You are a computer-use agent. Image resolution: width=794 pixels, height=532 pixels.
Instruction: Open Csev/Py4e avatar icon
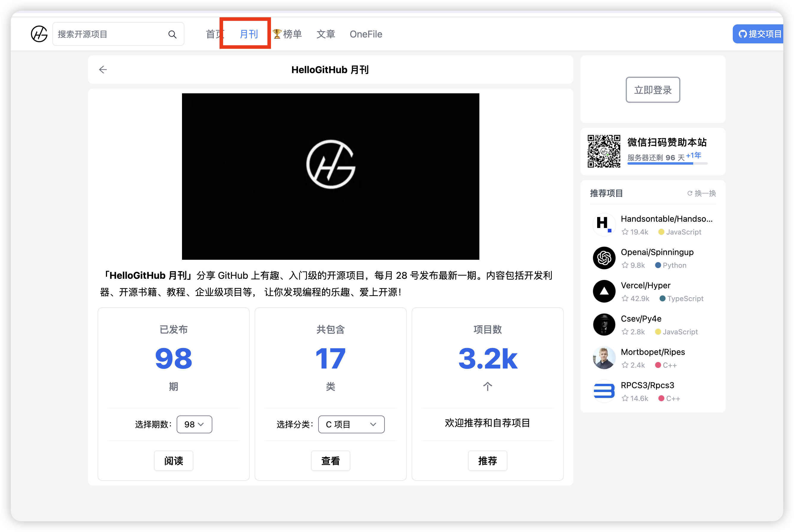coord(604,324)
